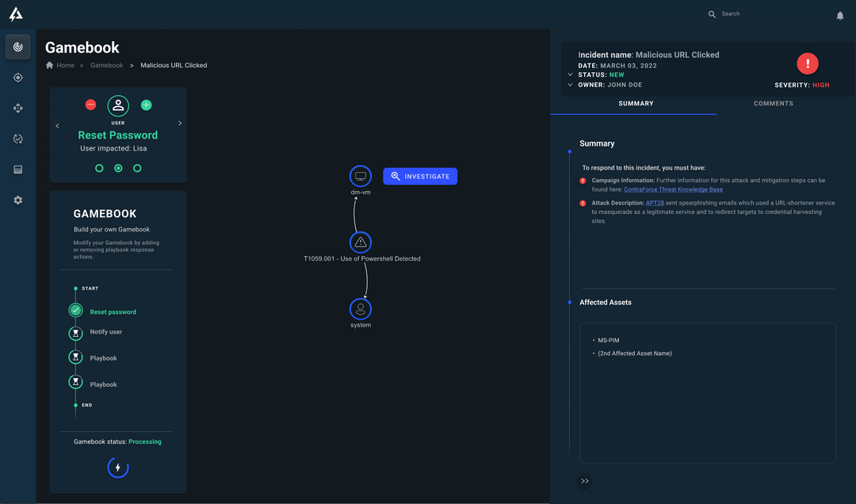Switch to the COMMENTS tab
Image resolution: width=856 pixels, height=504 pixels.
tap(773, 103)
